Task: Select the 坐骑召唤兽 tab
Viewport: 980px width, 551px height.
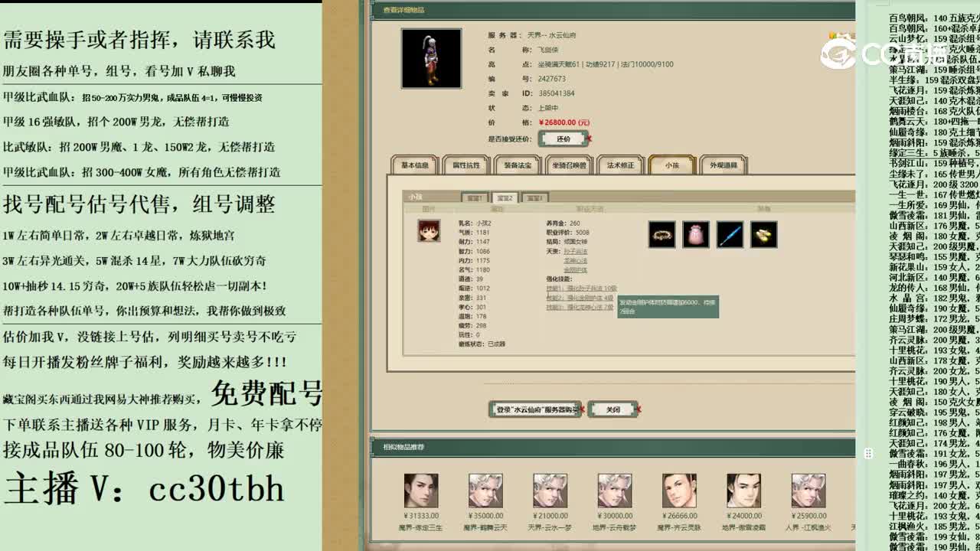Action: click(569, 165)
